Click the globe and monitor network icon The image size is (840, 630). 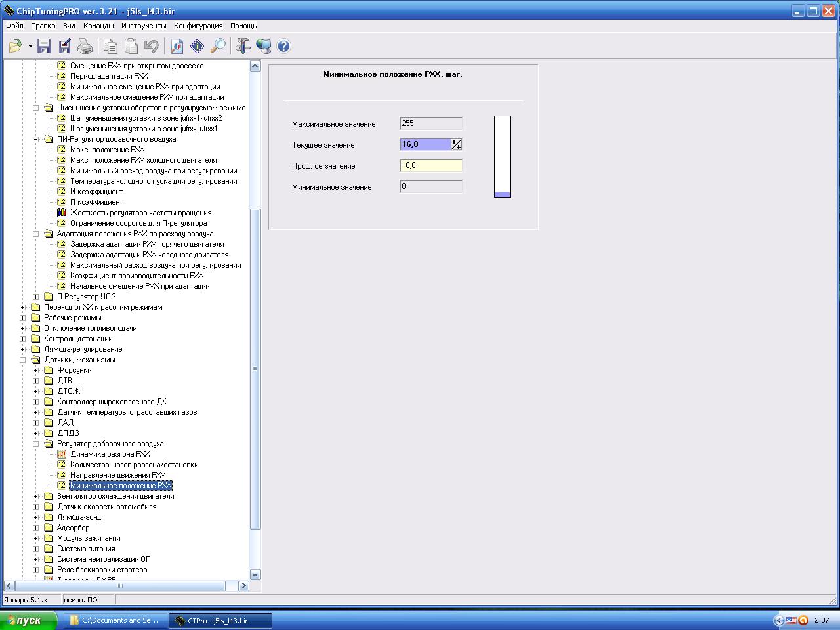pos(264,46)
